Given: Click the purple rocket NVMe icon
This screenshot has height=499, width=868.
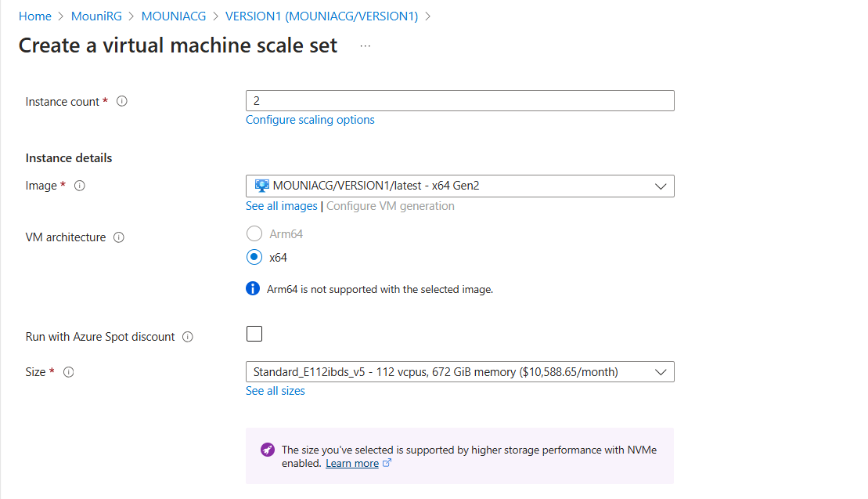Looking at the screenshot, I should [x=267, y=450].
